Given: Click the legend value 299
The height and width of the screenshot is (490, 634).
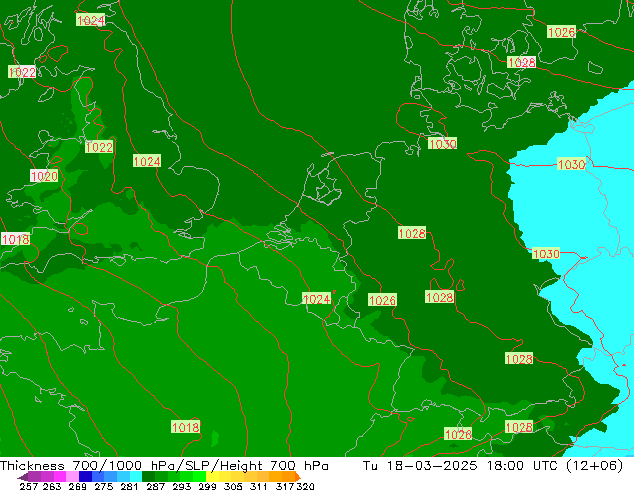Looking at the screenshot, I should tap(207, 486).
